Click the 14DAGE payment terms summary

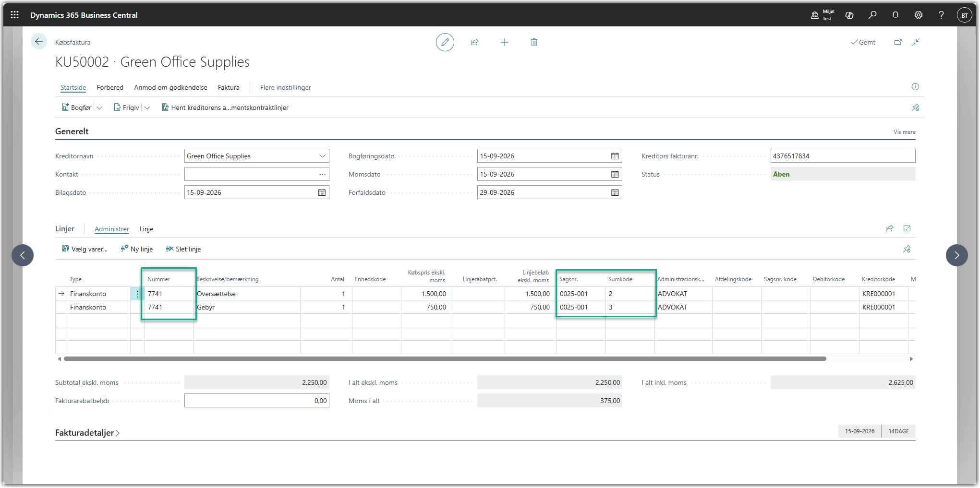tap(898, 431)
